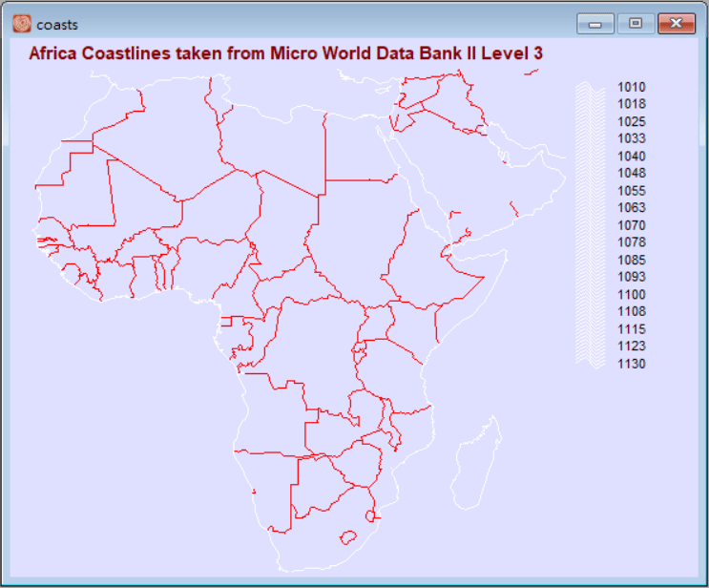The height and width of the screenshot is (588, 709).
Task: Minimize the coasts window
Action: pos(595,24)
